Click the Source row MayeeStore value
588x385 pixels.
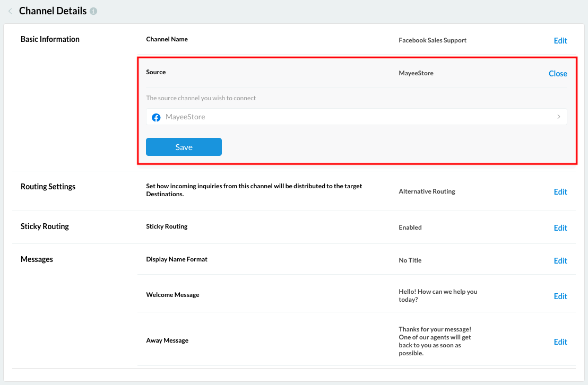[x=416, y=73]
